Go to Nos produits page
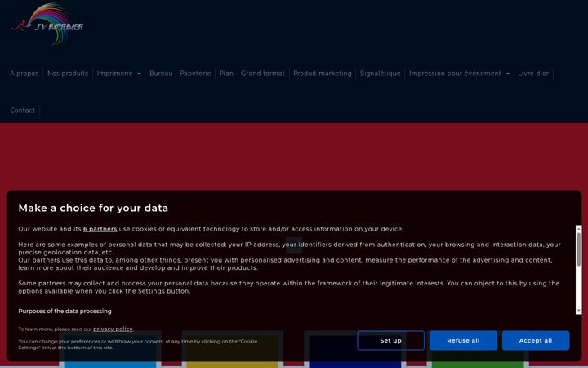This screenshot has height=368, width=588. (68, 74)
